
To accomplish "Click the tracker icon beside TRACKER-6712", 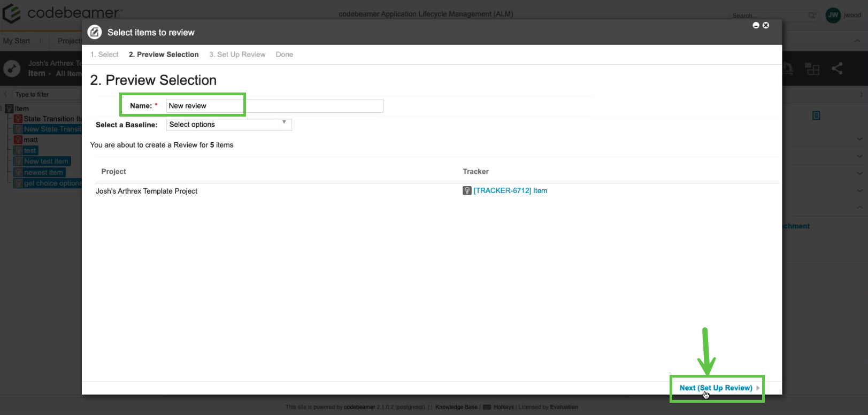I will click(x=467, y=191).
